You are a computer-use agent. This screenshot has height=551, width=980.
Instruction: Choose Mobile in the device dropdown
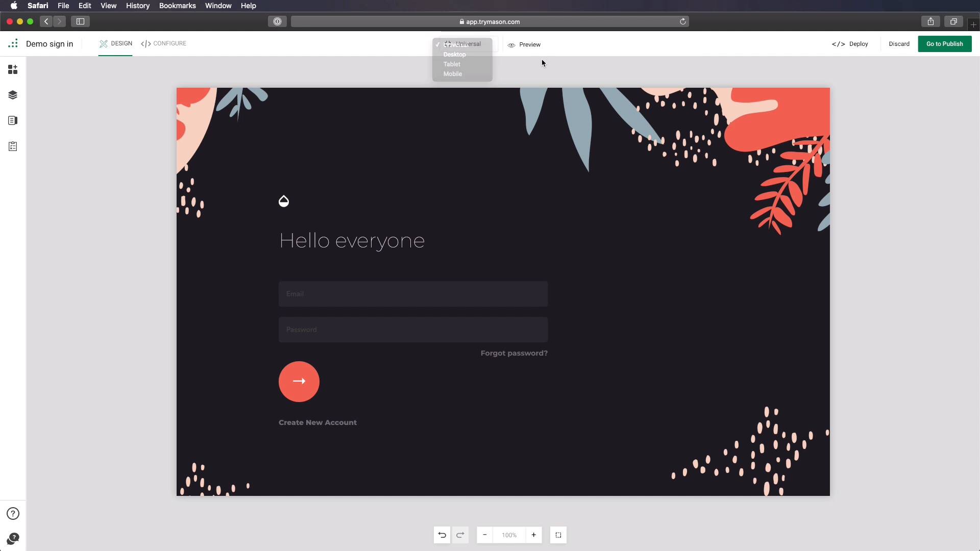[453, 73]
